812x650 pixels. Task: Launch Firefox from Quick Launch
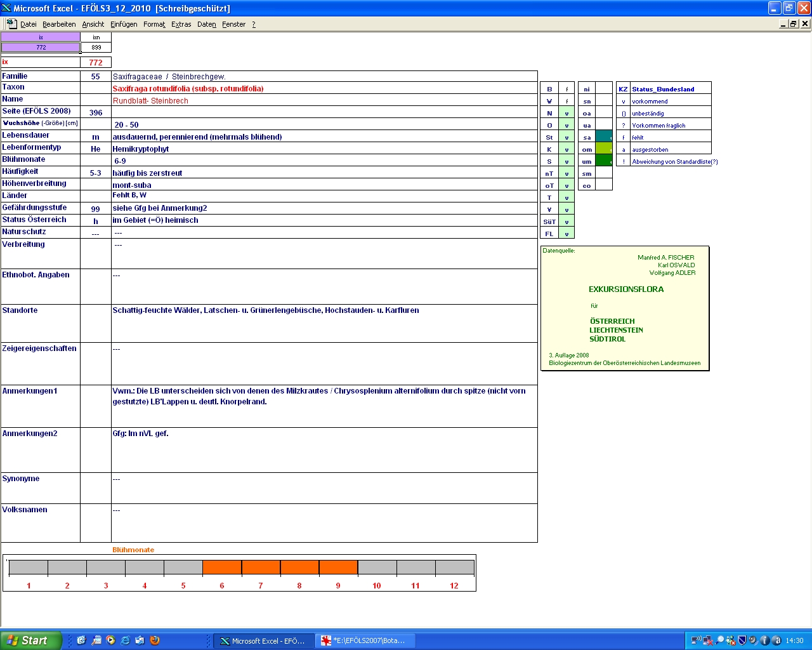point(154,640)
